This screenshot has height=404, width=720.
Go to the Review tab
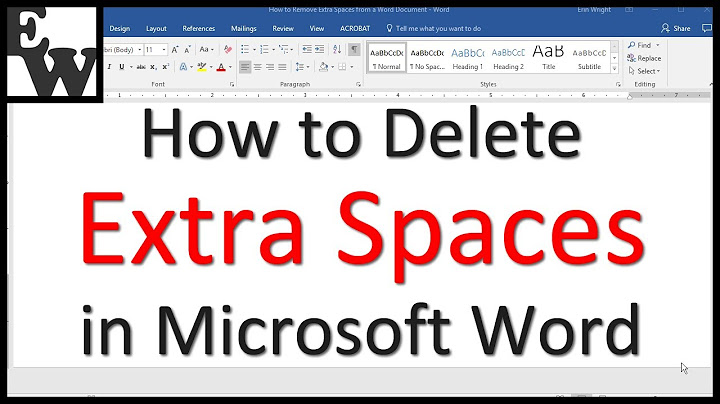(x=283, y=28)
